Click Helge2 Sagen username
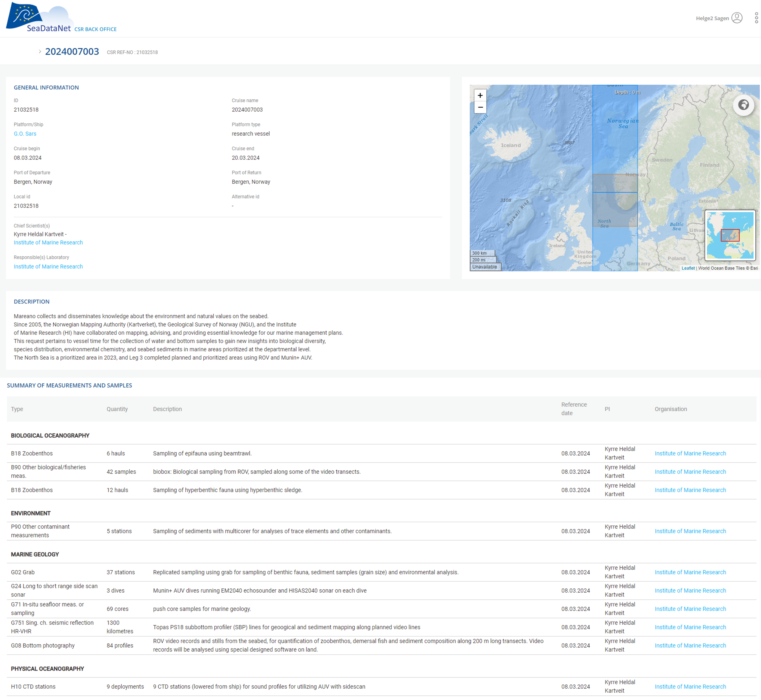 [712, 18]
